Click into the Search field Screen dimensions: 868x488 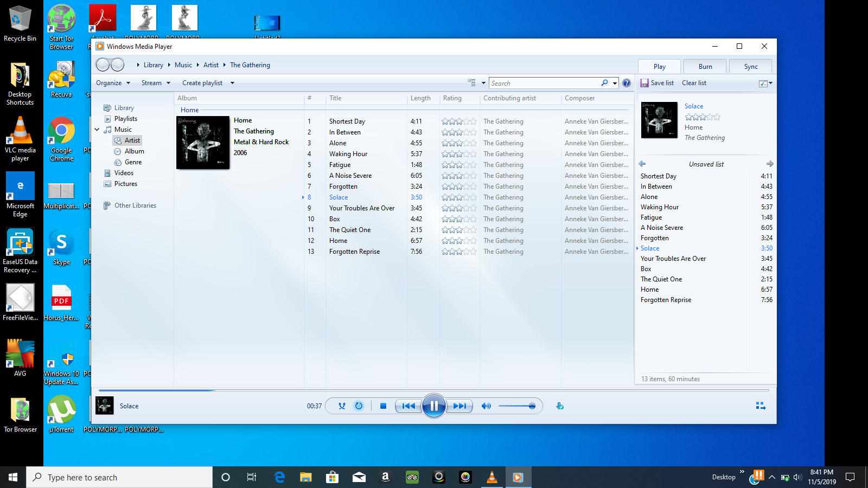coord(545,83)
